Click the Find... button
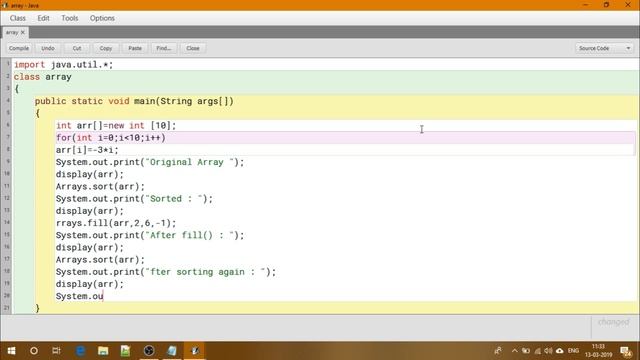This screenshot has height=360, width=640. click(x=164, y=48)
